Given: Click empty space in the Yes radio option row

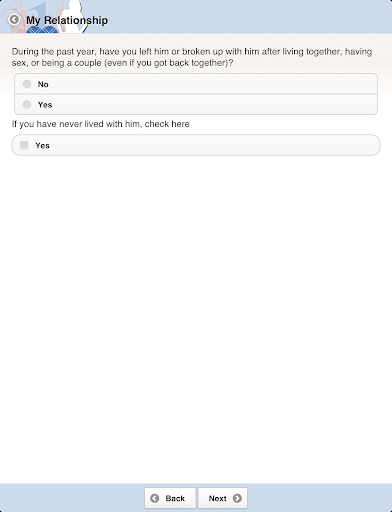Looking at the screenshot, I should 213,105.
